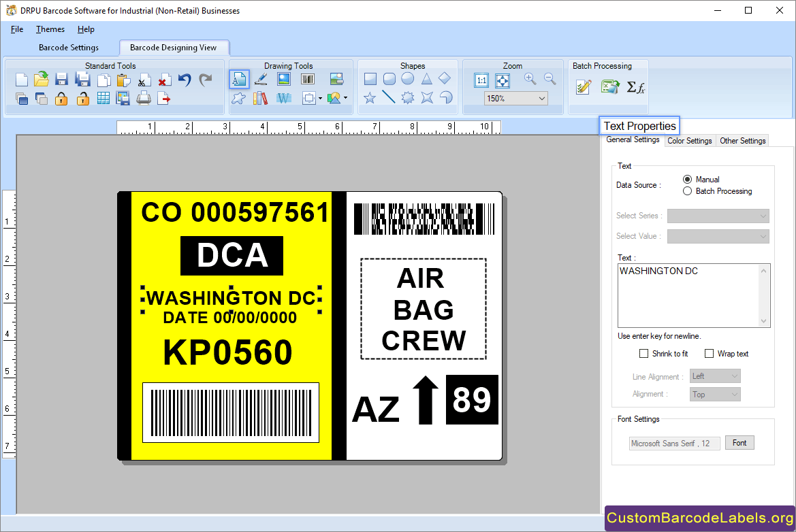The image size is (796, 532).
Task: Select Manual data source
Action: point(687,179)
